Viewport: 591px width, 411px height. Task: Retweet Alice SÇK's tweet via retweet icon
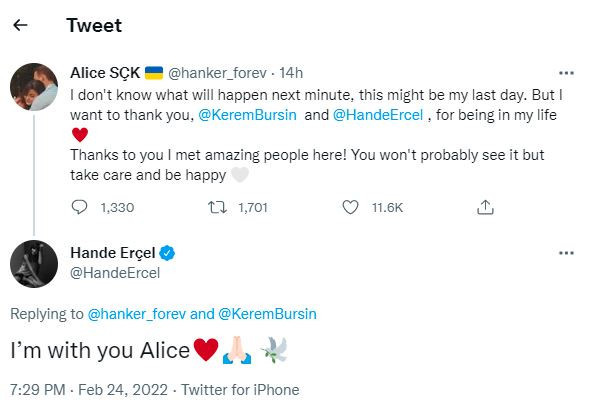(x=217, y=207)
